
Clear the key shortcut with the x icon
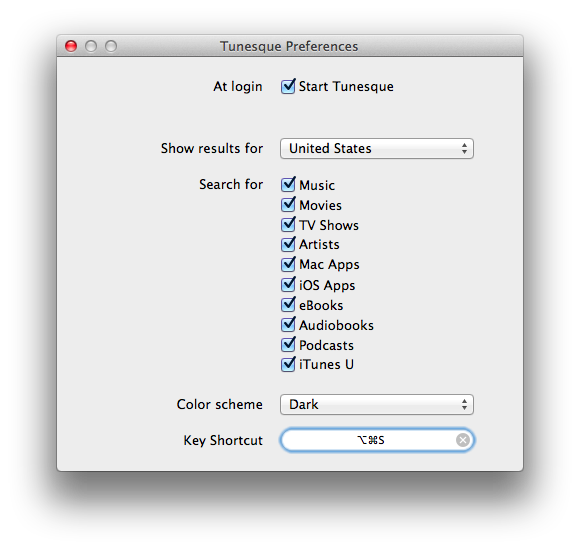tap(462, 440)
